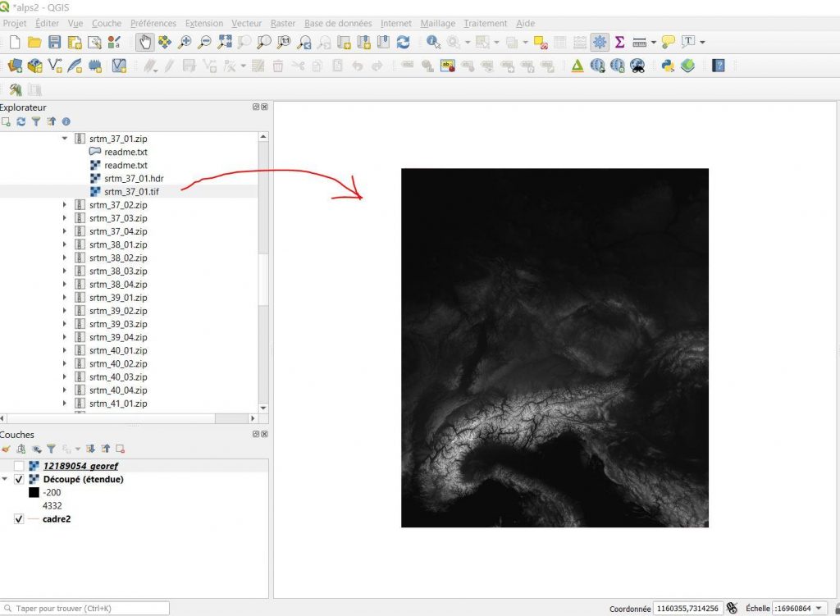Click Remove layer icon in Couches toolbar

click(x=121, y=449)
